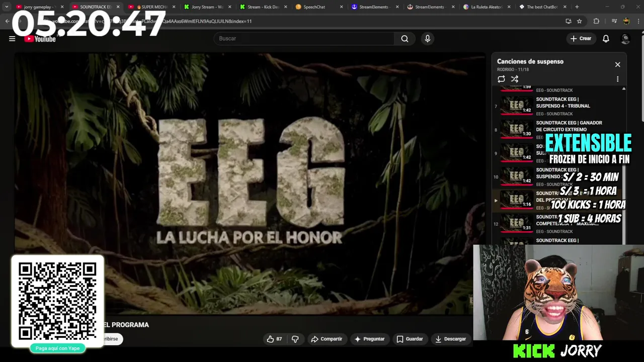The width and height of the screenshot is (644, 362).
Task: Like the video with 87 likes
Action: 274,339
